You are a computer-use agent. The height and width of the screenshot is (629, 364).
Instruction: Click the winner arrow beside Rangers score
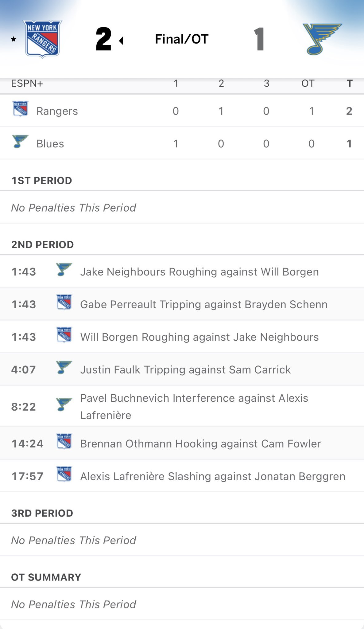point(121,41)
